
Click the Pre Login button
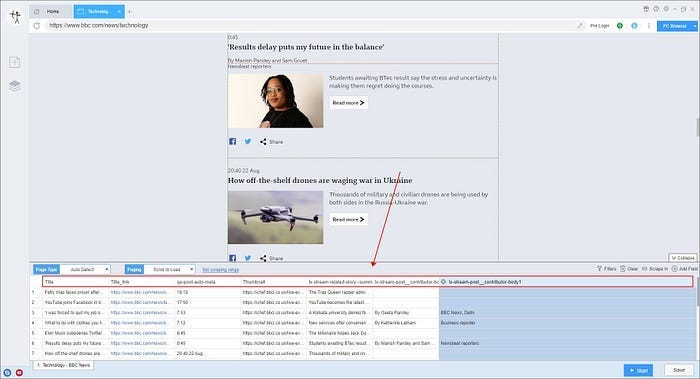600,26
